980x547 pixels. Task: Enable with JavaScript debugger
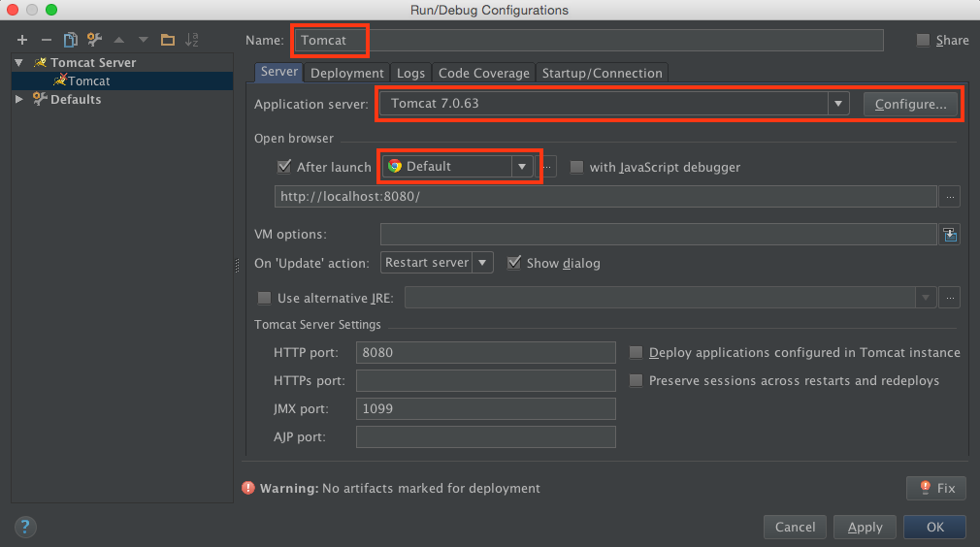click(576, 167)
